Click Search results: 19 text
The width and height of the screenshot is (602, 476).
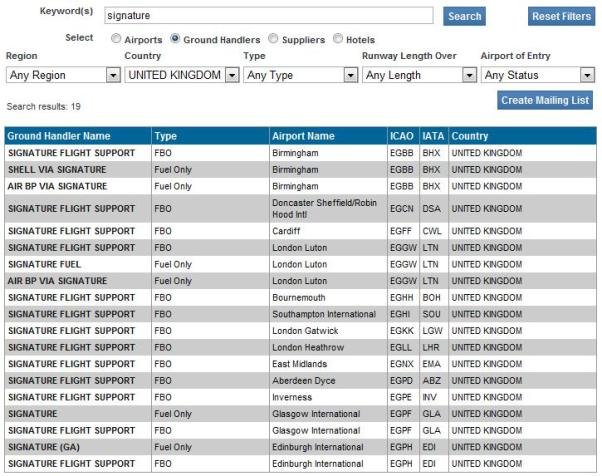43,106
